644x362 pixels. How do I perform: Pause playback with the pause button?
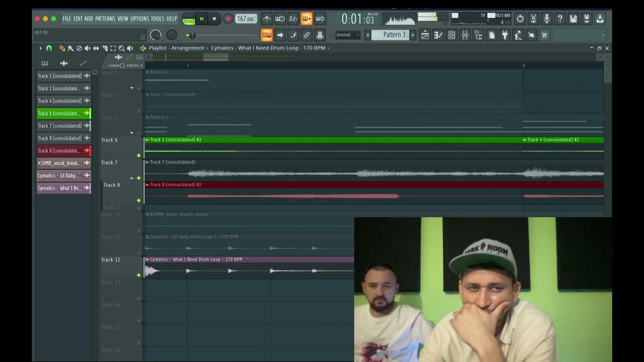point(202,19)
